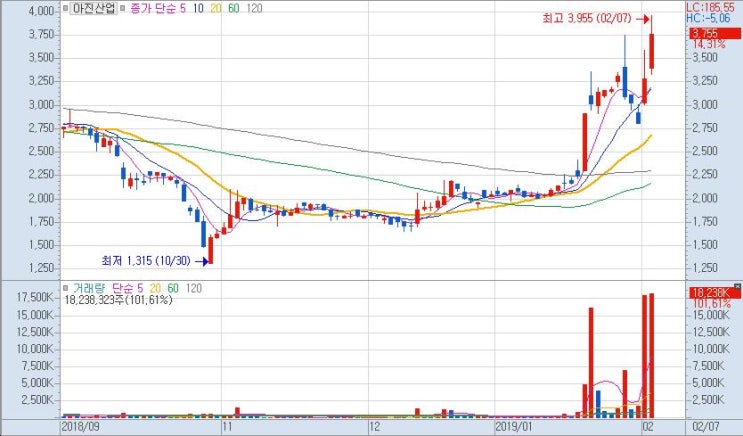Click the 2019/01 date axis label
This screenshot has height=436, width=743.
point(514,427)
